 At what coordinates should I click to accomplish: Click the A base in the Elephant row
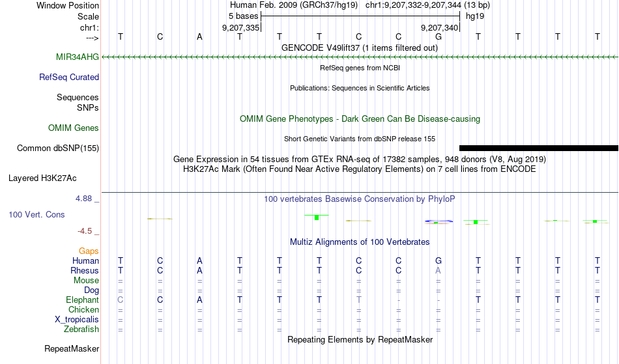[x=200, y=300]
